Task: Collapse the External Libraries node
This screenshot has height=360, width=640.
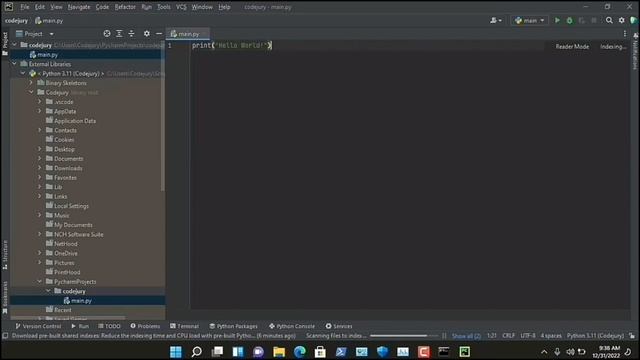Action: tap(15, 64)
